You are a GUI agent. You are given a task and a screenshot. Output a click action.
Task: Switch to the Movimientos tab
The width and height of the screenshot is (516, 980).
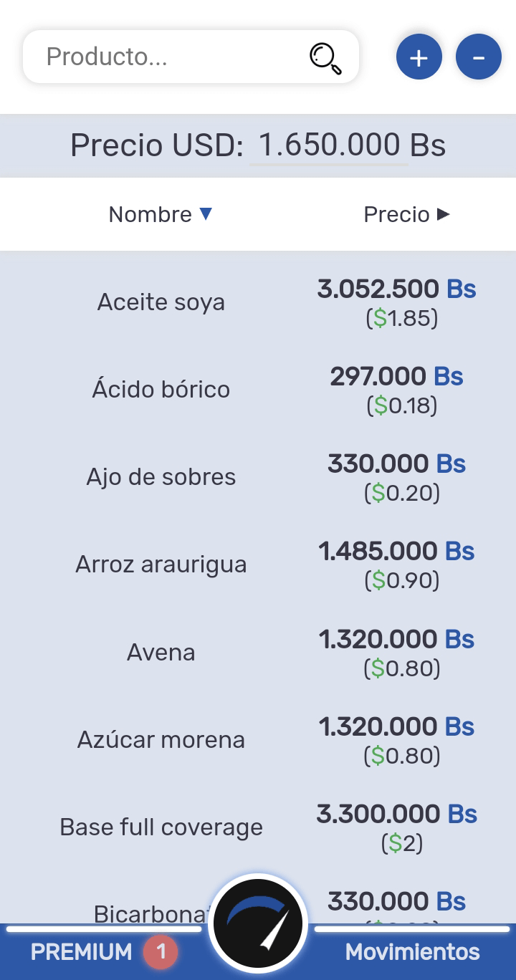pyautogui.click(x=412, y=952)
